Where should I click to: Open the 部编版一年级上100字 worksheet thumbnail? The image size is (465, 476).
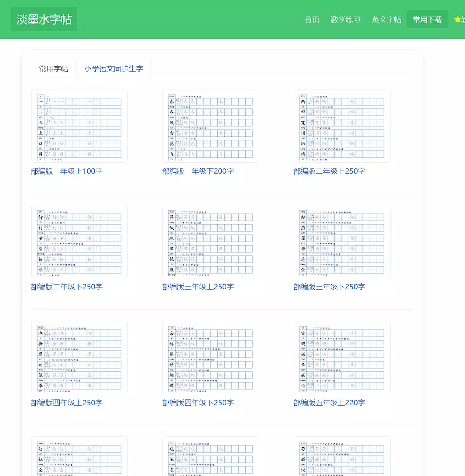click(x=80, y=126)
